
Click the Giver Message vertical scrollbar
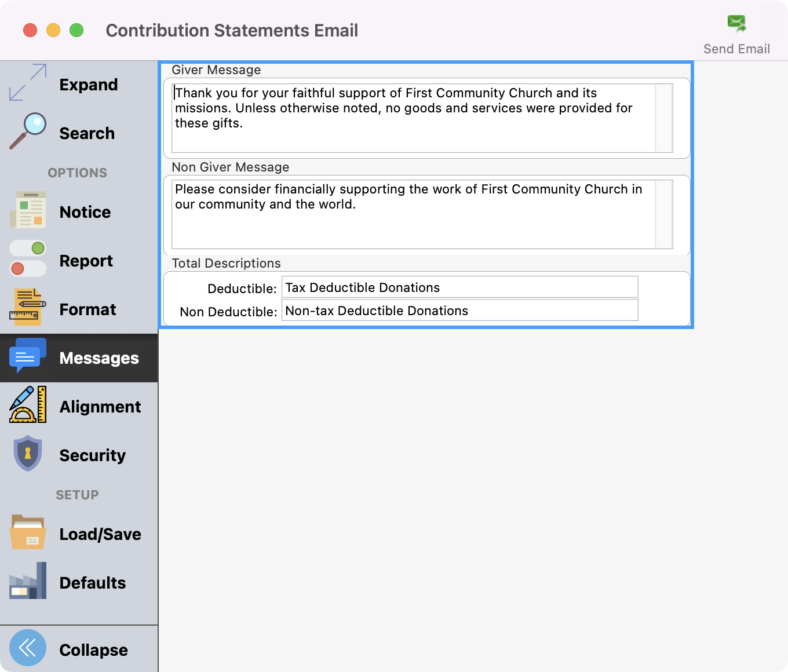pyautogui.click(x=664, y=118)
